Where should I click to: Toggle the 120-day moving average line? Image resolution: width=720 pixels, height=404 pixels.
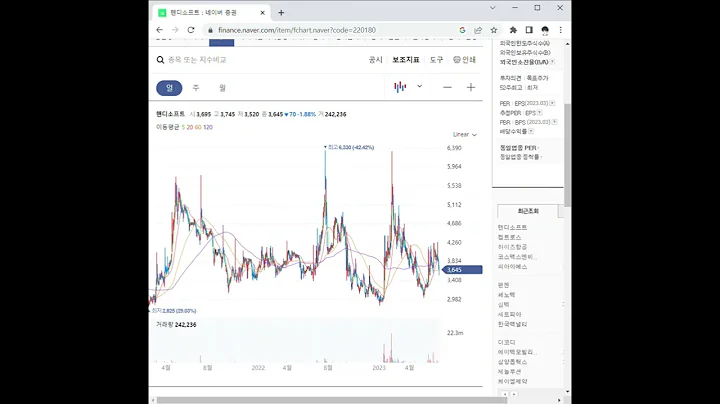pyautogui.click(x=208, y=127)
